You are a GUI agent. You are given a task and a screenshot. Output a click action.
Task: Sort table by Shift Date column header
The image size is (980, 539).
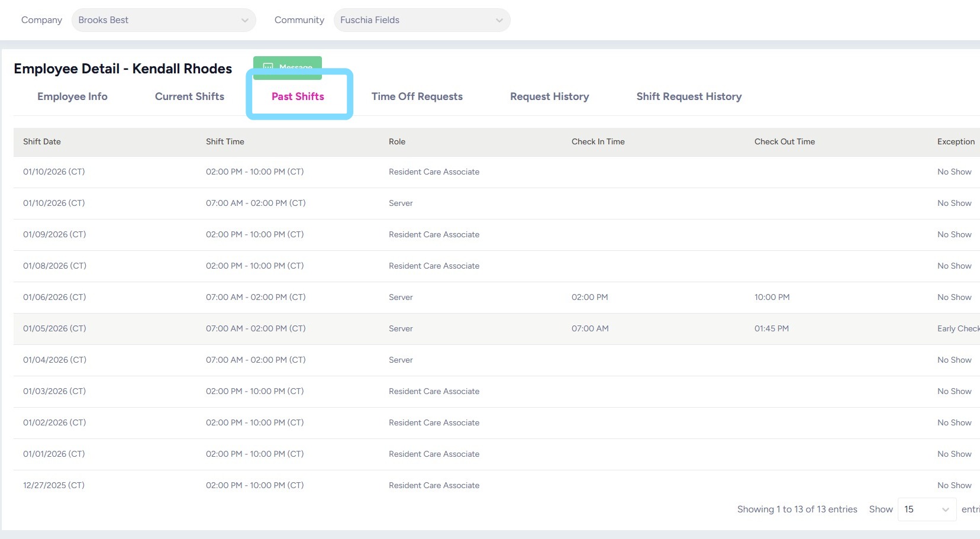pyautogui.click(x=42, y=141)
